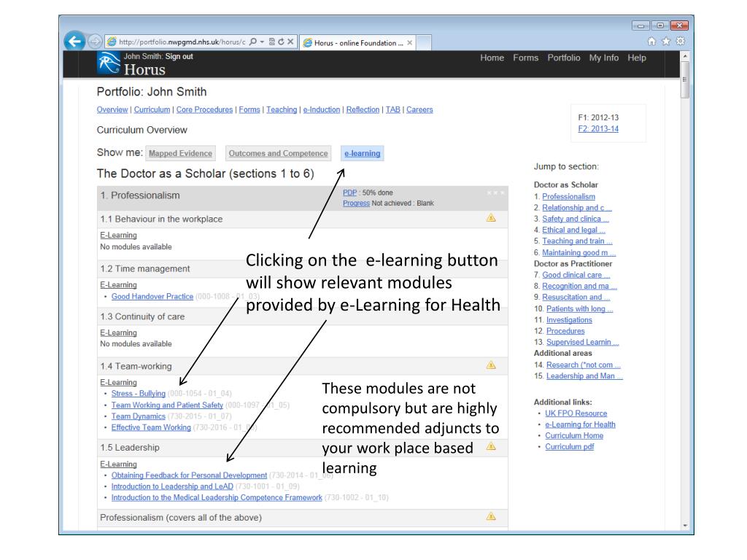Close the Horus browser tab

click(x=409, y=43)
